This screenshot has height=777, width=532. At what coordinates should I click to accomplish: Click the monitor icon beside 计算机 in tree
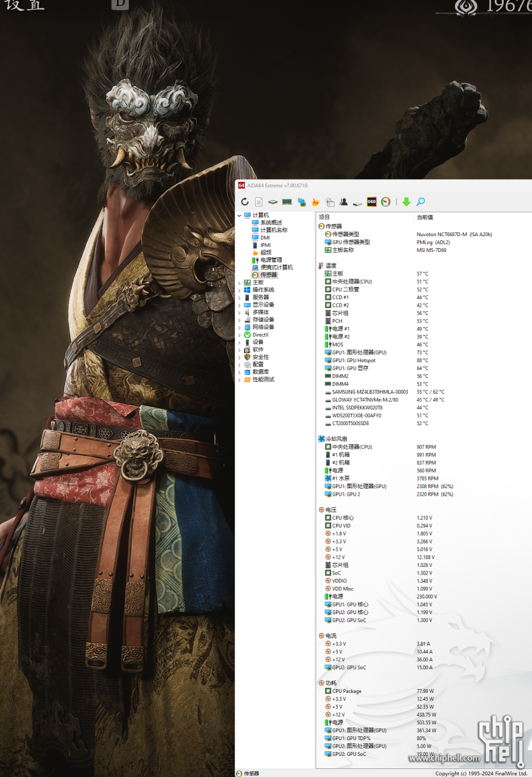point(248,216)
